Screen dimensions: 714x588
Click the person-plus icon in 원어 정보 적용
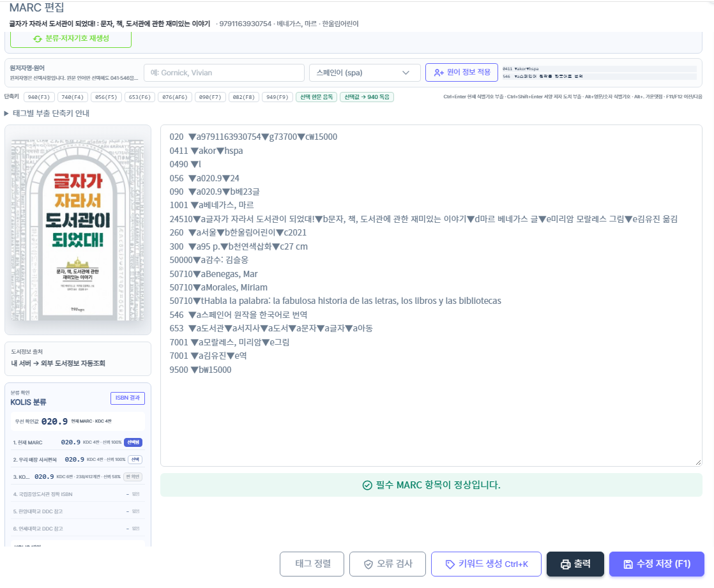(439, 72)
